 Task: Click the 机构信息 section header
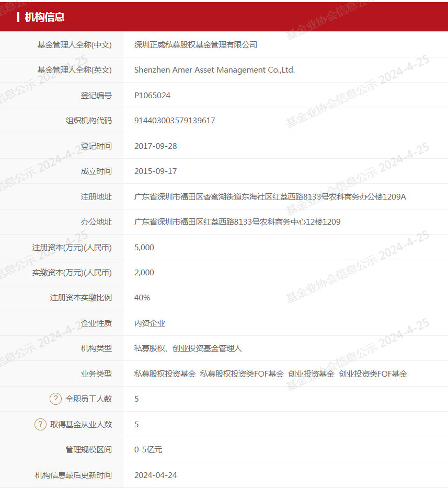(x=44, y=17)
